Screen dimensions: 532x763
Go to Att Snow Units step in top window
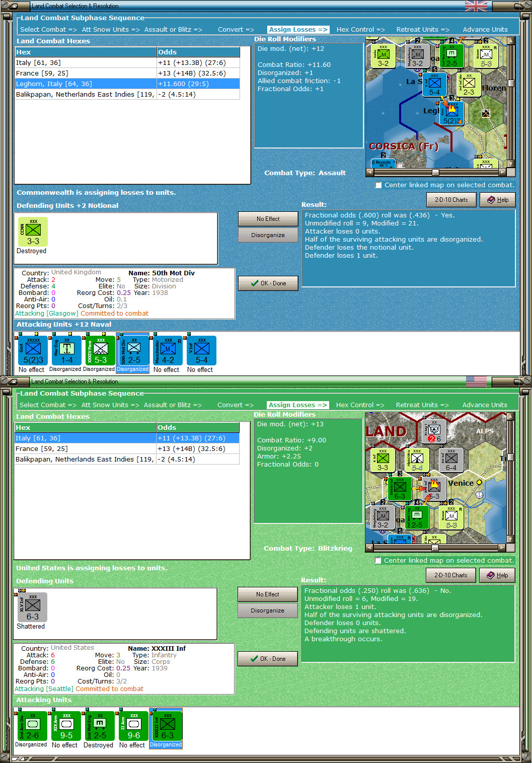click(111, 30)
